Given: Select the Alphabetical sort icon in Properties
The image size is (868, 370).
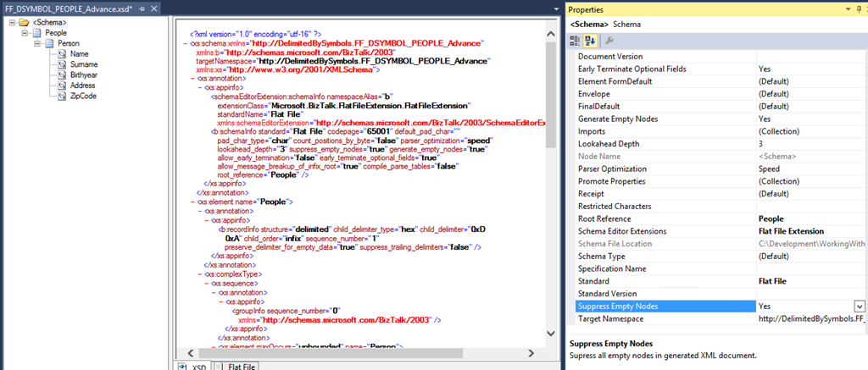Looking at the screenshot, I should pyautogui.click(x=591, y=41).
